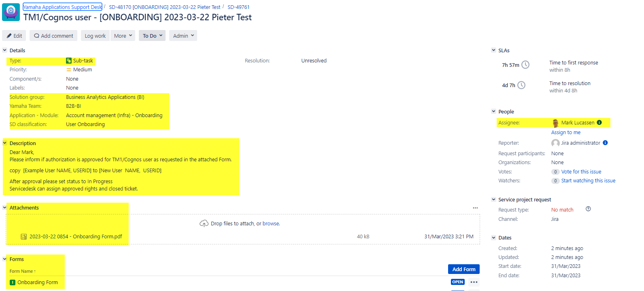Collapse the People panel
Image resolution: width=644 pixels, height=291 pixels.
[493, 111]
